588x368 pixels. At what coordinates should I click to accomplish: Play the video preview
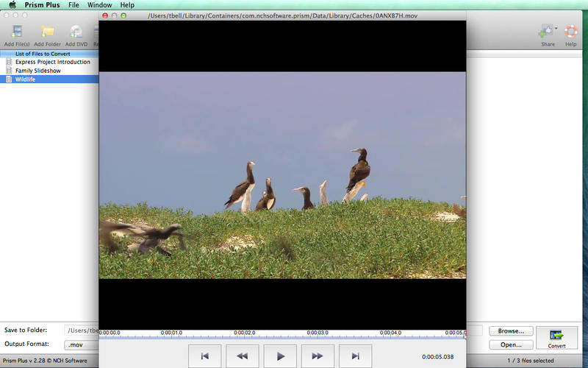[280, 355]
